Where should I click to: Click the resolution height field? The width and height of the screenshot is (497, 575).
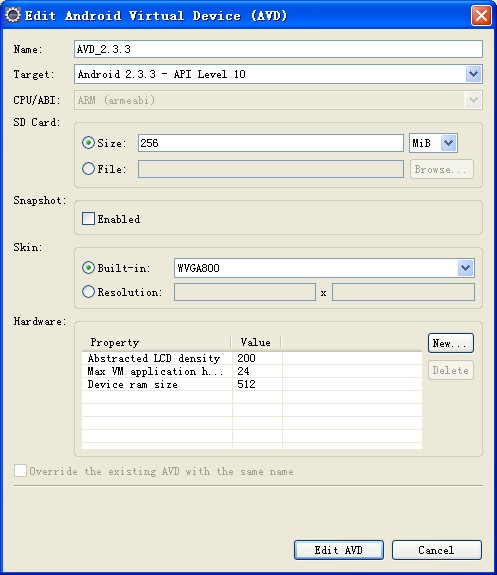click(x=403, y=292)
